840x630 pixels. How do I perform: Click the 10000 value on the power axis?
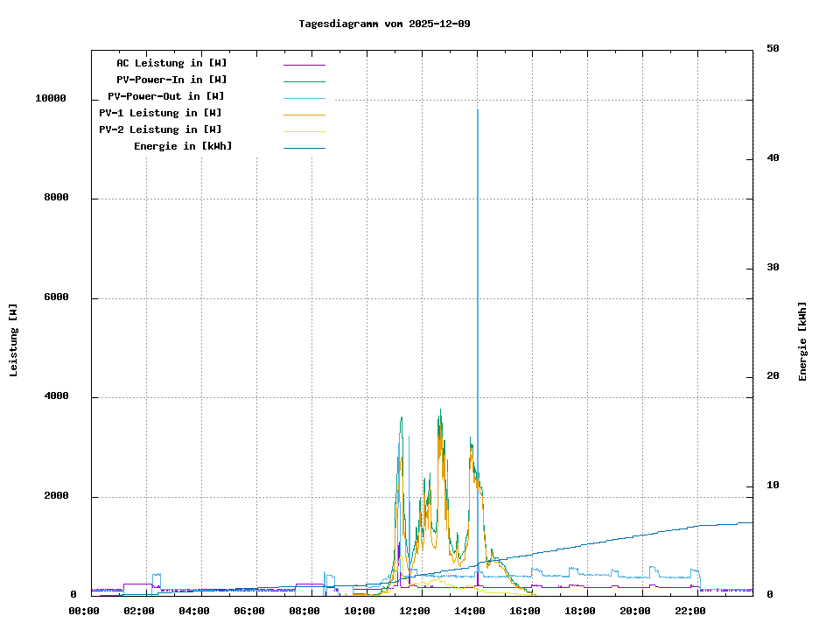click(51, 99)
